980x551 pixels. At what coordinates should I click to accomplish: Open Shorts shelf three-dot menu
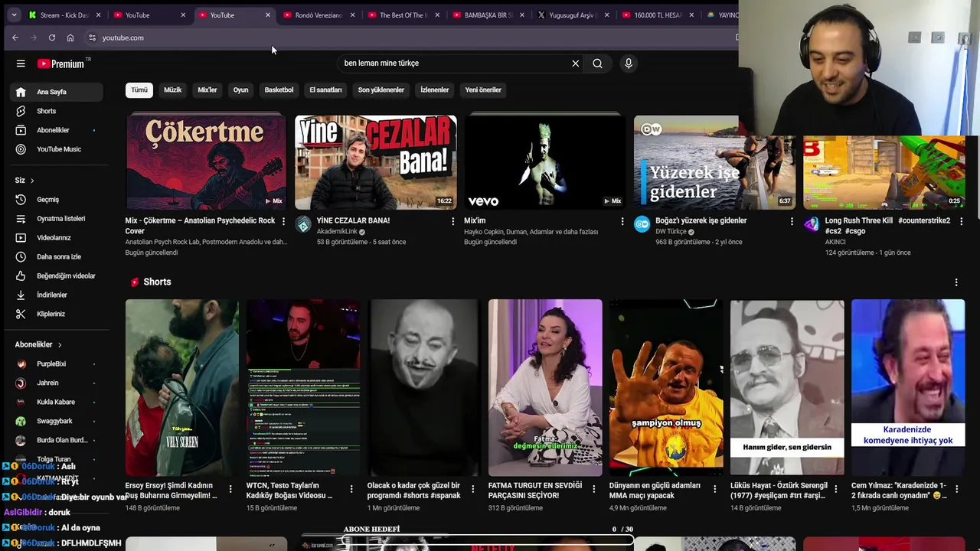(x=955, y=282)
